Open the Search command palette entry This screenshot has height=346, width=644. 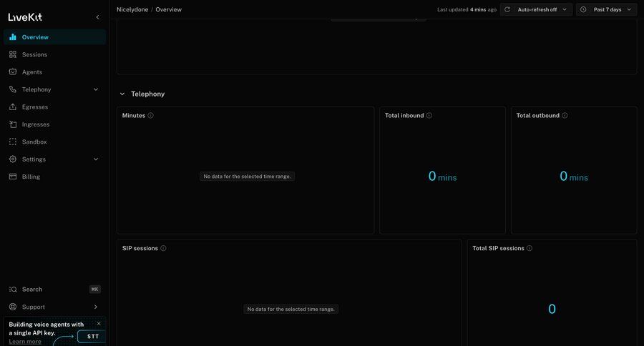54,290
